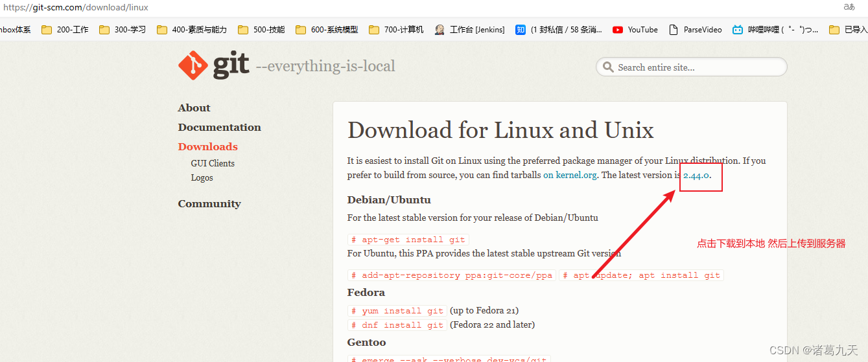This screenshot has height=362, width=868.
Task: Open the 700-计算机 bookmark folder
Action: tap(396, 29)
